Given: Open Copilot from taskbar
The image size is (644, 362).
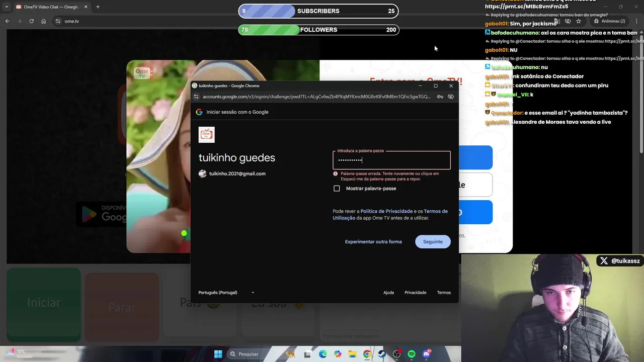Looking at the screenshot, I should pyautogui.click(x=338, y=354).
